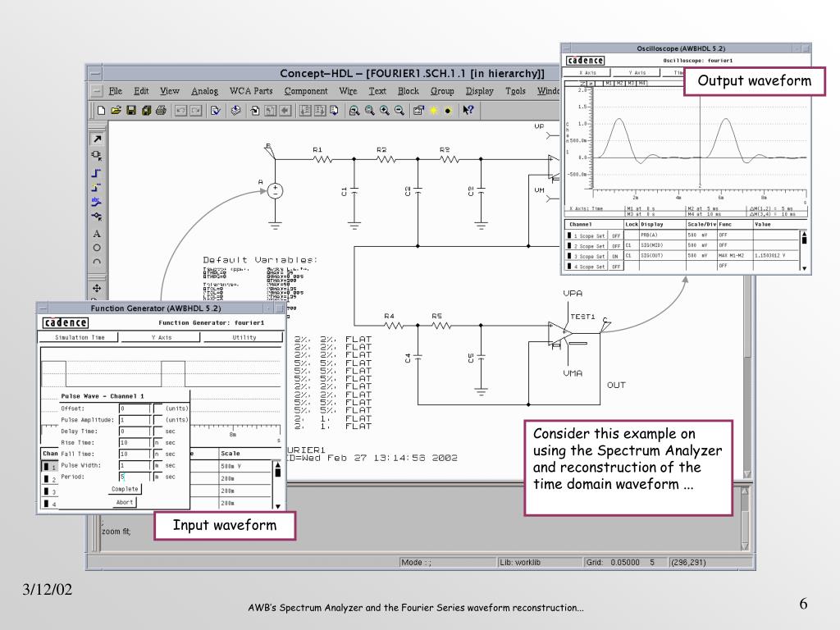
Task: Open the Component menu
Action: pyautogui.click(x=306, y=91)
